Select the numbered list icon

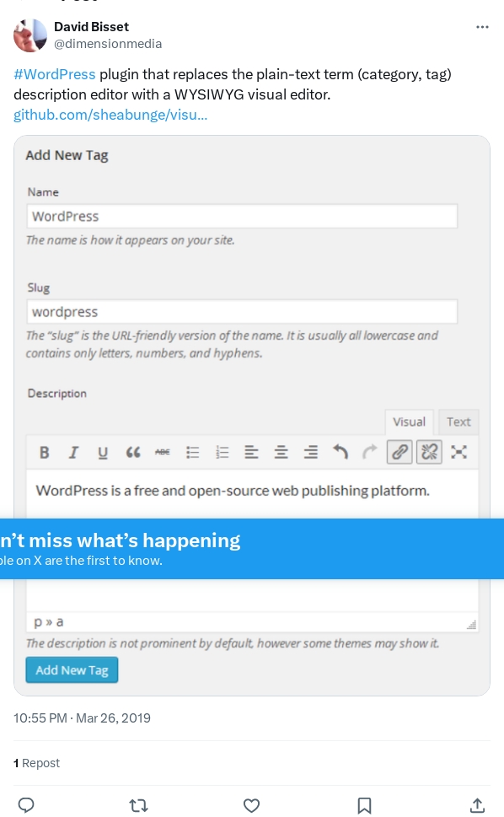[223, 452]
